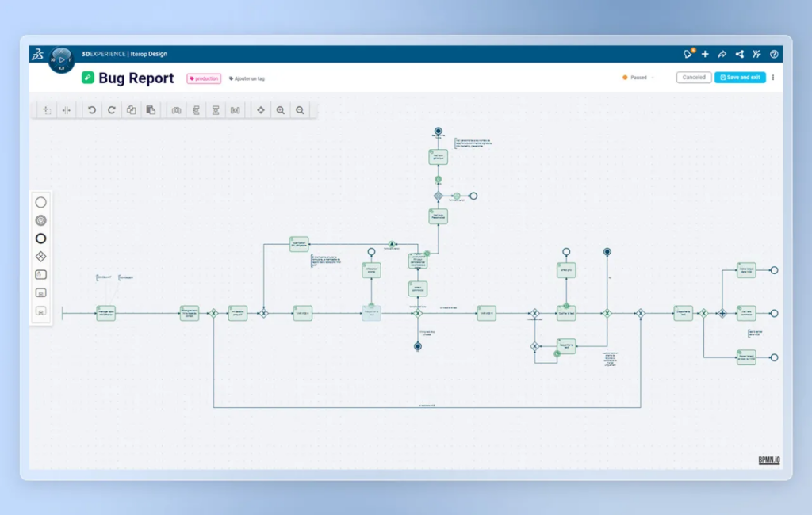Click the copy icon in the toolbar
812x515 pixels.
pyautogui.click(x=131, y=110)
